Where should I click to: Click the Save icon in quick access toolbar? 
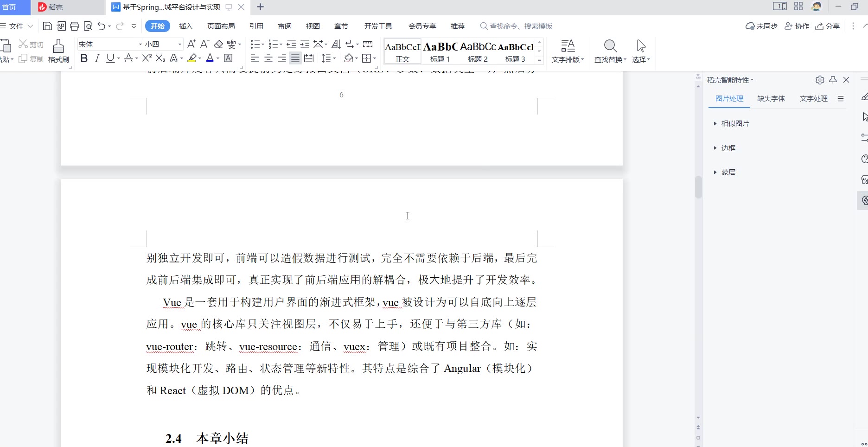click(47, 26)
